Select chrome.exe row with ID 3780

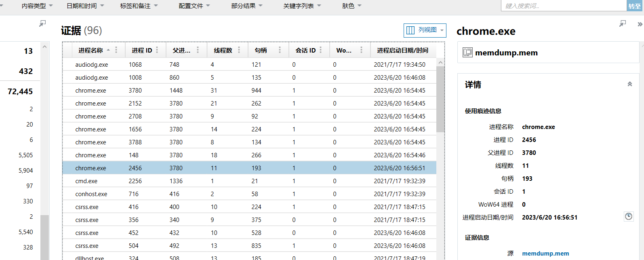click(249, 90)
